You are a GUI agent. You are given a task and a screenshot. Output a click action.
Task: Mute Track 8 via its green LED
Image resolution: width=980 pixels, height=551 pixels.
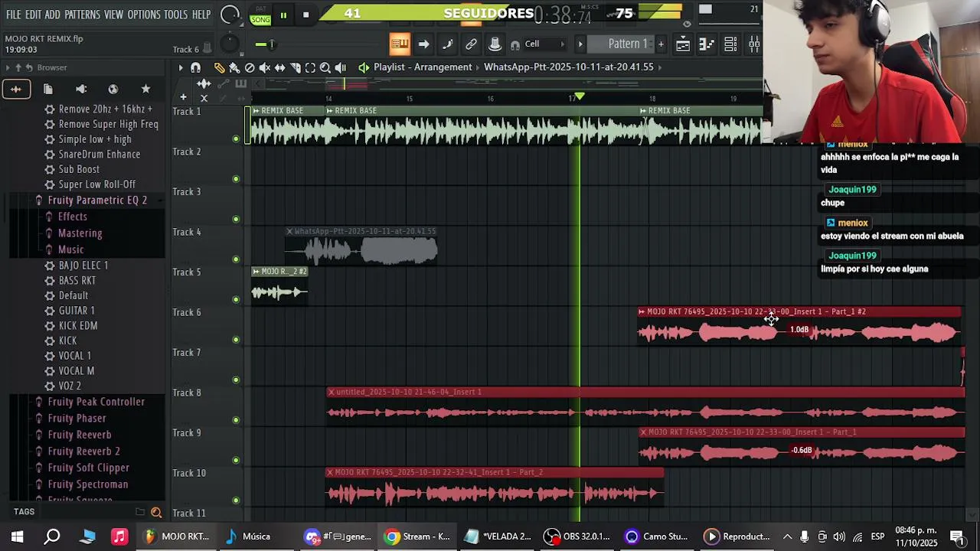[236, 420]
